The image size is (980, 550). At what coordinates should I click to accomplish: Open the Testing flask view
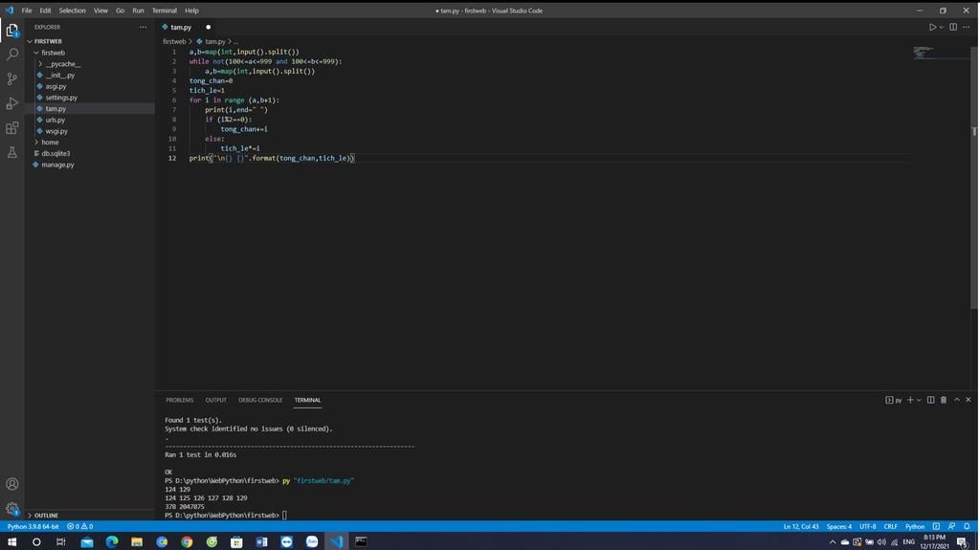[x=11, y=152]
